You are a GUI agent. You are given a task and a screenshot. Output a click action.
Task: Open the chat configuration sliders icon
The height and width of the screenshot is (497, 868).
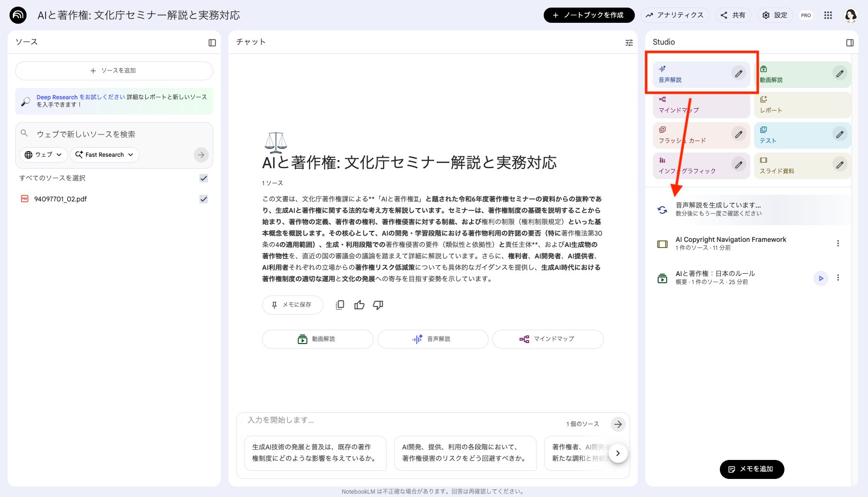[629, 42]
